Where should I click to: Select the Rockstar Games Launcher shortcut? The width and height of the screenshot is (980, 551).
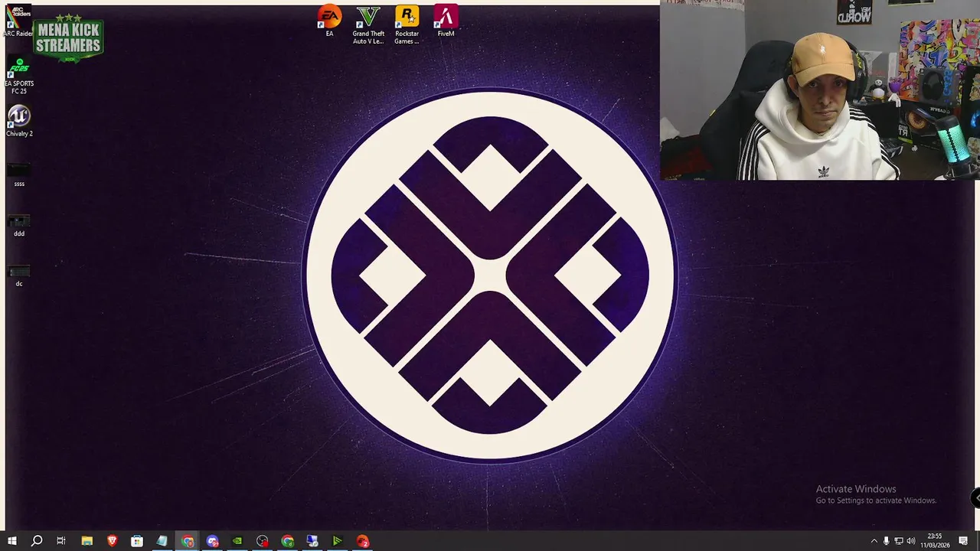pyautogui.click(x=407, y=25)
